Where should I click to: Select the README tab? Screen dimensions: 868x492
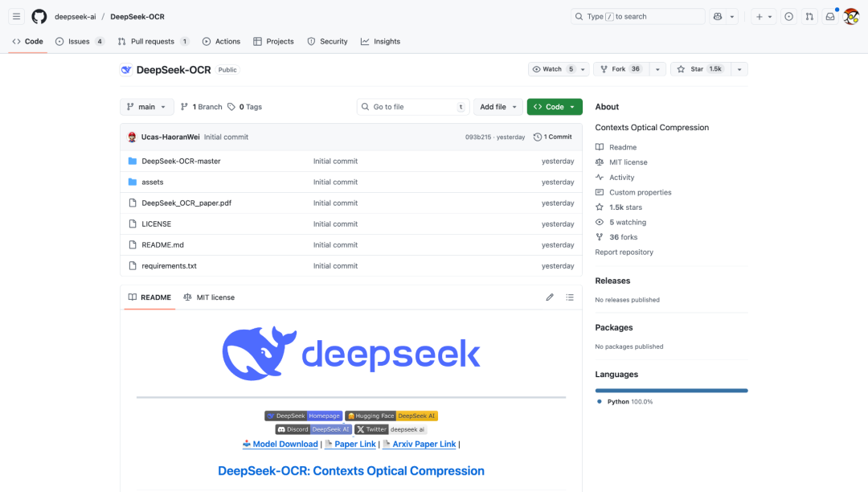(150, 297)
